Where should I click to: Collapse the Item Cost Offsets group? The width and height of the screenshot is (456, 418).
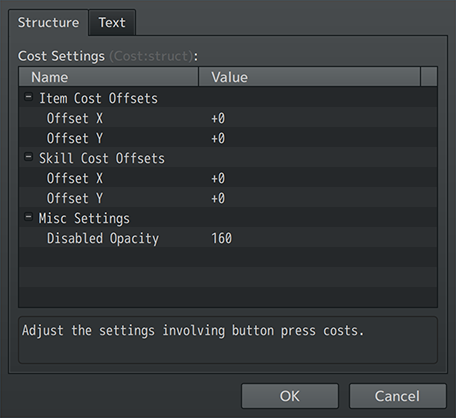(x=29, y=97)
